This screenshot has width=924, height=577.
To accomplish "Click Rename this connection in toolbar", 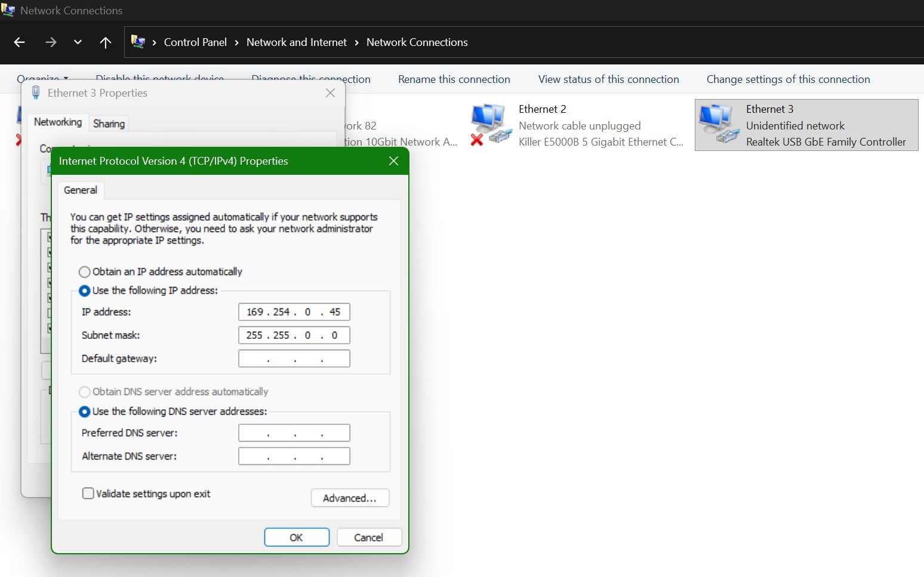I will 454,79.
